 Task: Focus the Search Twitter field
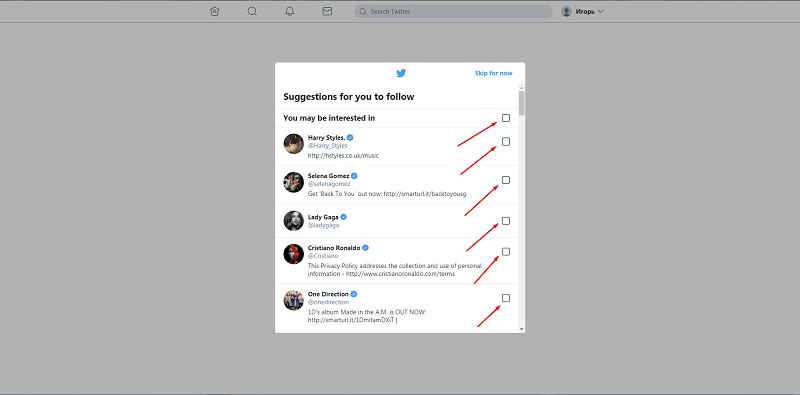pyautogui.click(x=454, y=11)
